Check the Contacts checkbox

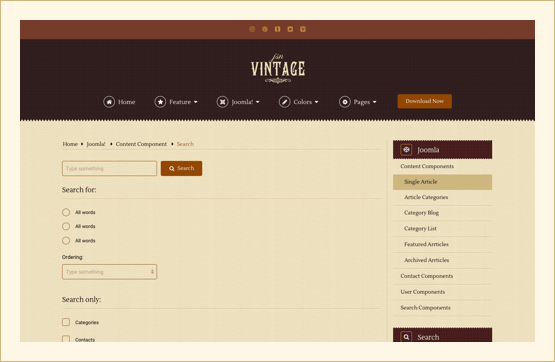tap(66, 339)
